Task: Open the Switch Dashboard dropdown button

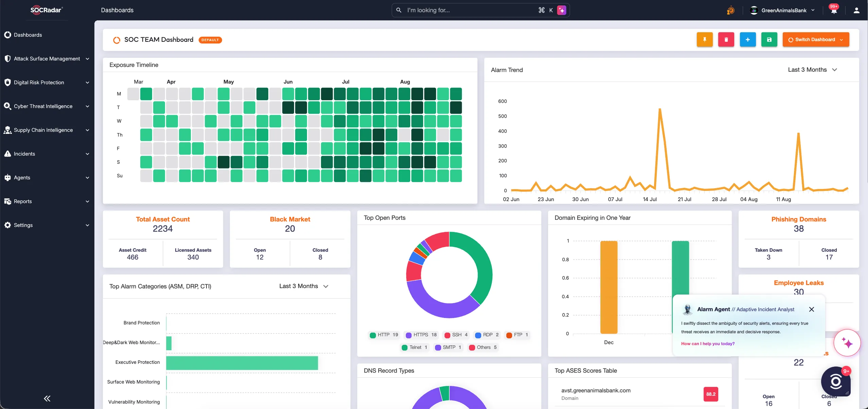Action: [816, 40]
